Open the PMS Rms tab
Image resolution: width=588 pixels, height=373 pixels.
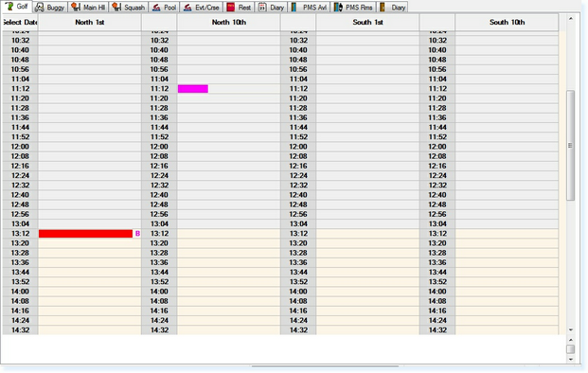353,8
